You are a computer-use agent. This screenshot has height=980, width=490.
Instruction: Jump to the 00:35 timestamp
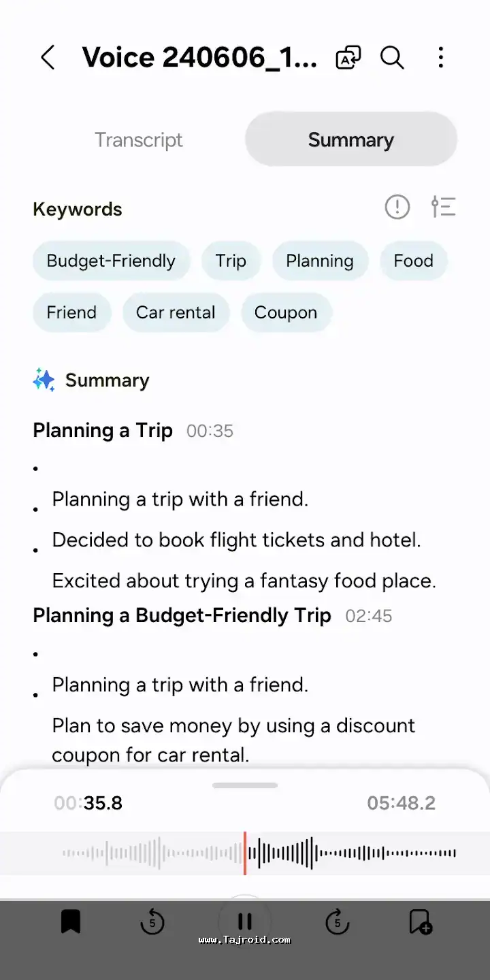click(210, 431)
